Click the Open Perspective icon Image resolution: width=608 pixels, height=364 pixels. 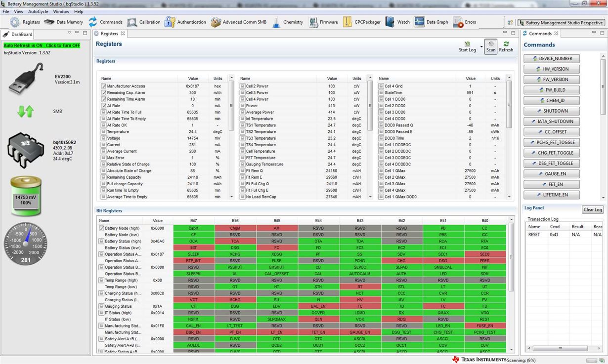click(x=510, y=23)
